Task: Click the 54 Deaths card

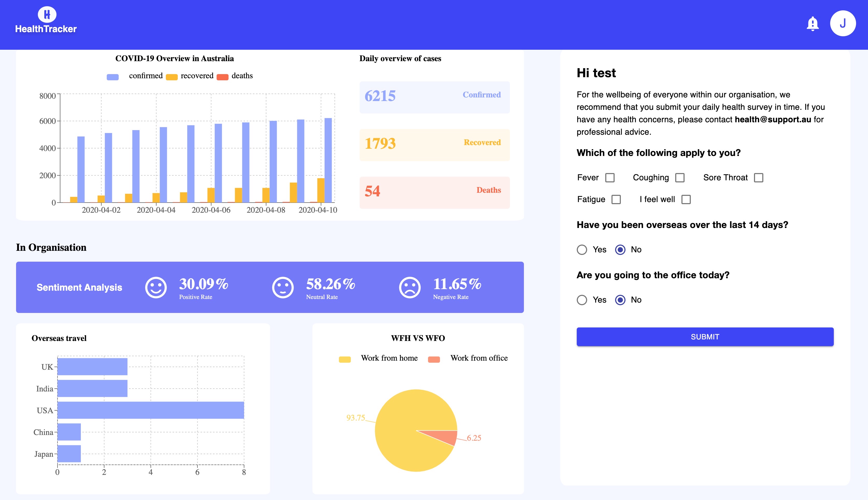Action: coord(434,193)
